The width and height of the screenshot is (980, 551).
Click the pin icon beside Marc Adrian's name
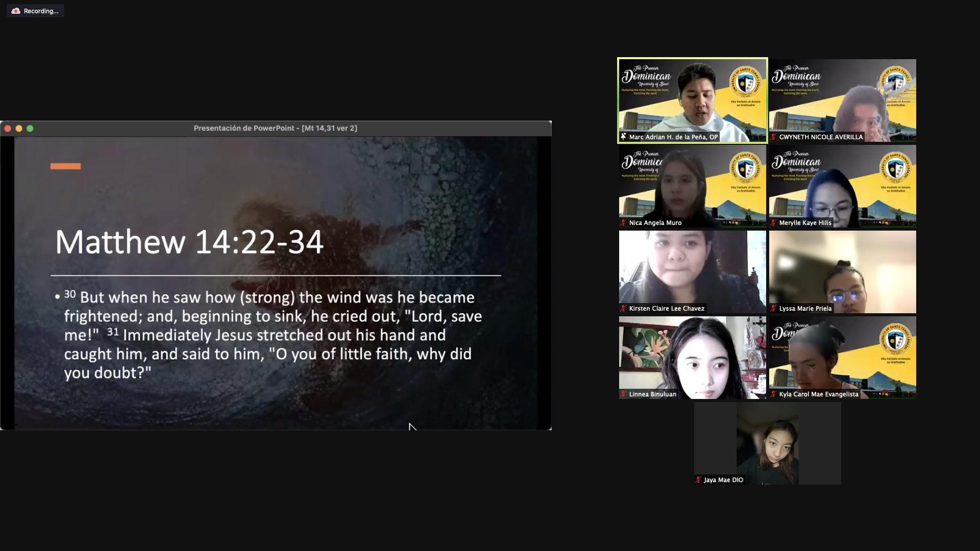point(623,137)
